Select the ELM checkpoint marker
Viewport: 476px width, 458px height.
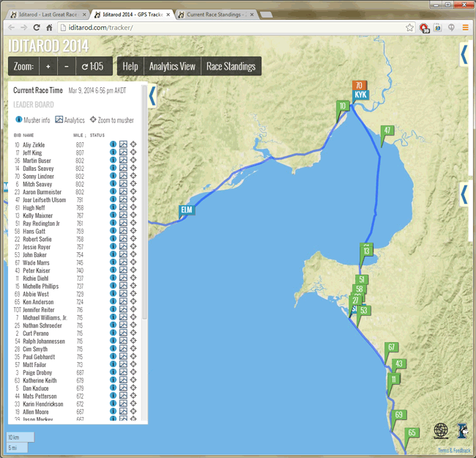point(187,210)
